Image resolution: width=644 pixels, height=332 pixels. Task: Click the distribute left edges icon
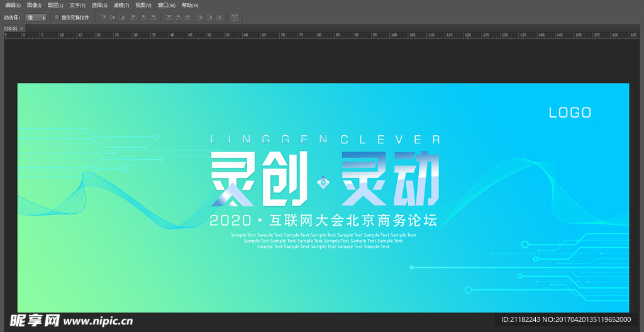point(199,18)
